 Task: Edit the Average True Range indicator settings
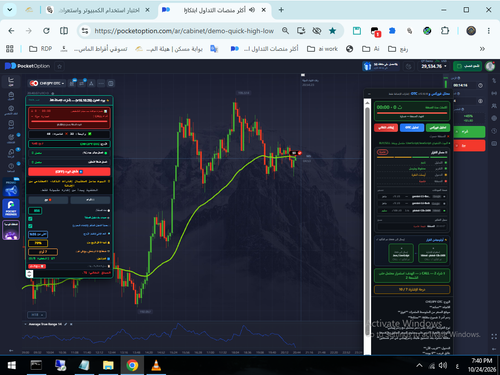(66, 324)
